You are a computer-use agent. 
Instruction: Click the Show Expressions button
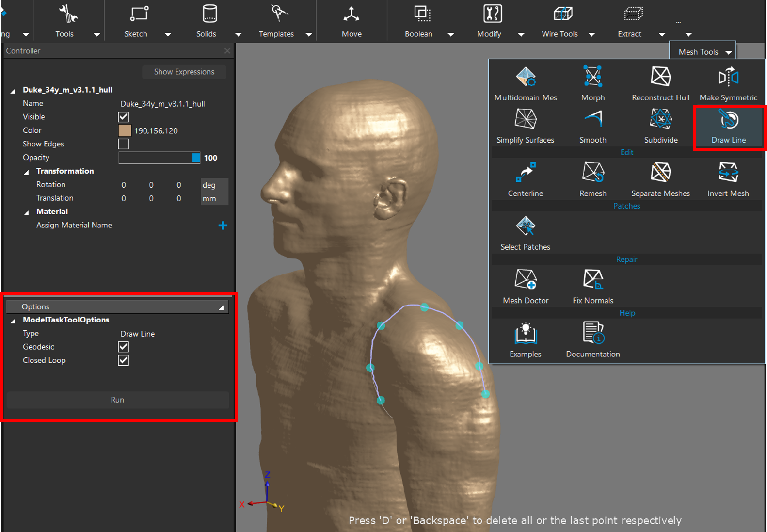click(184, 72)
